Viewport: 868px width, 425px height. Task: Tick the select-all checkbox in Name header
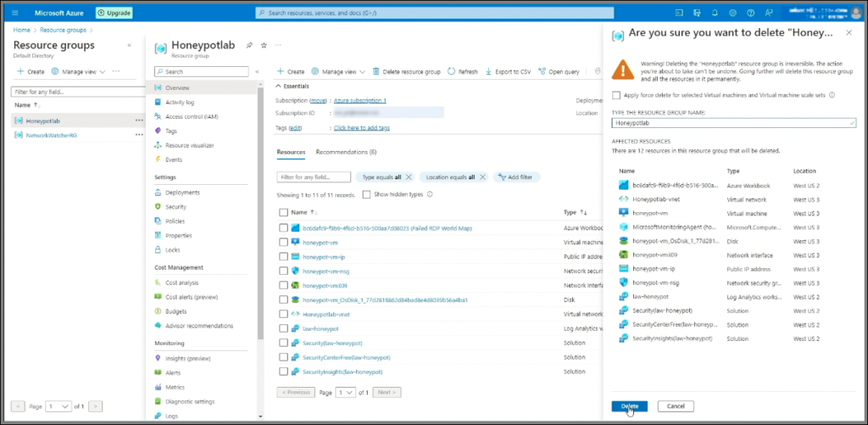283,212
